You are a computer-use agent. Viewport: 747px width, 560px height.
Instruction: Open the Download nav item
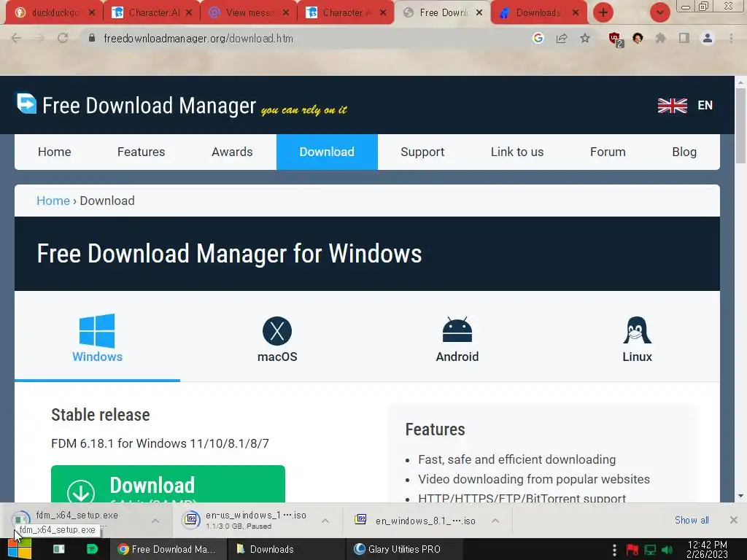tap(327, 152)
